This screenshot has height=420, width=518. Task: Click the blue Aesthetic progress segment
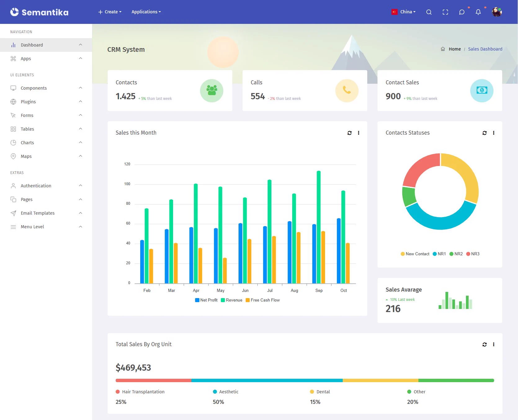[267, 380]
